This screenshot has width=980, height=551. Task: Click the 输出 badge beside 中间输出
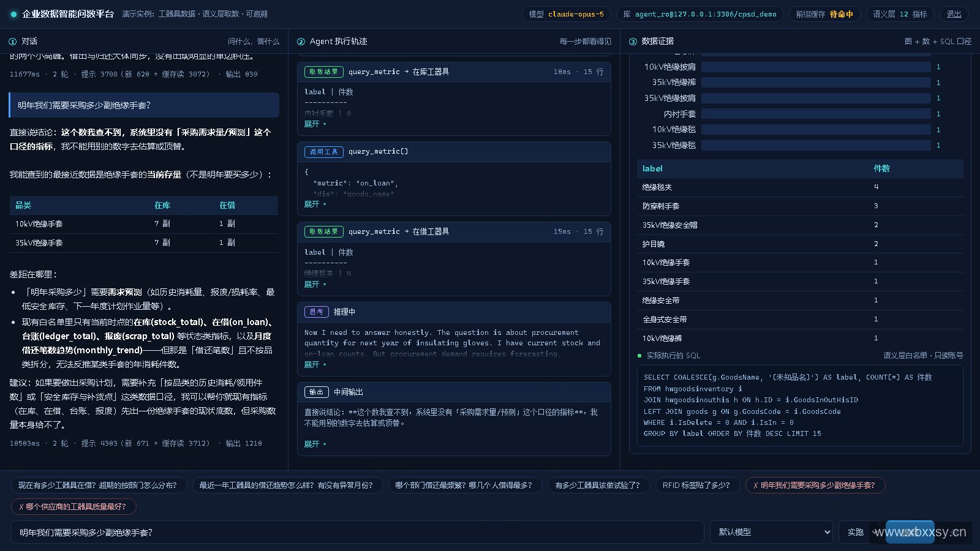click(316, 392)
